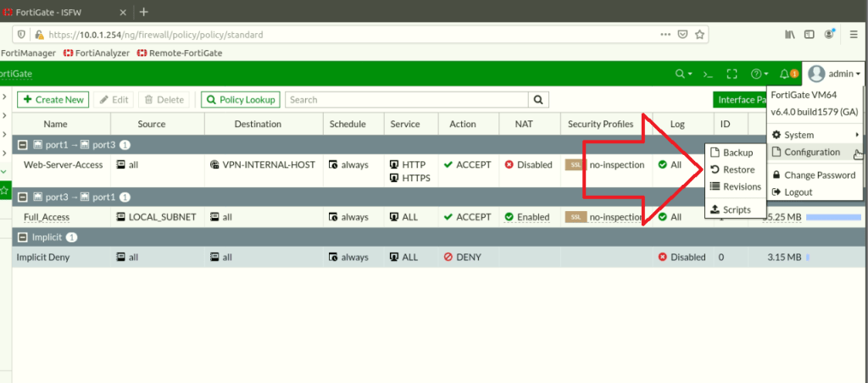Click the policy Search input field
Viewport: 868px width, 383px height.
coord(407,99)
